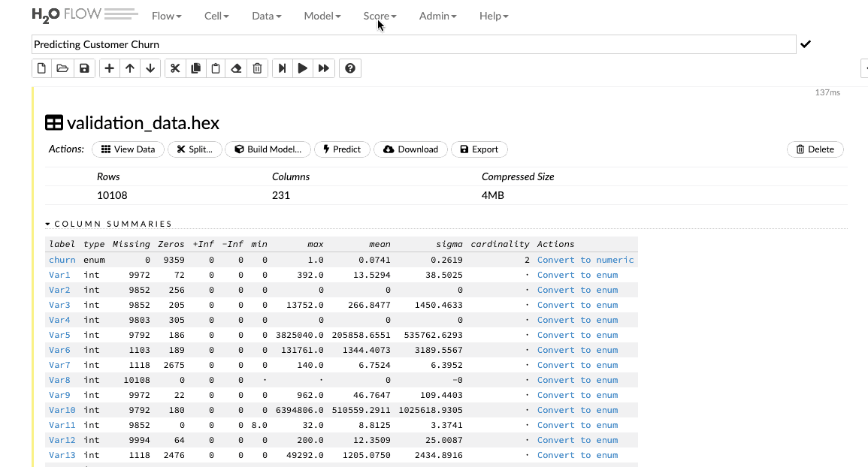
Task: Click the Download button
Action: (411, 149)
